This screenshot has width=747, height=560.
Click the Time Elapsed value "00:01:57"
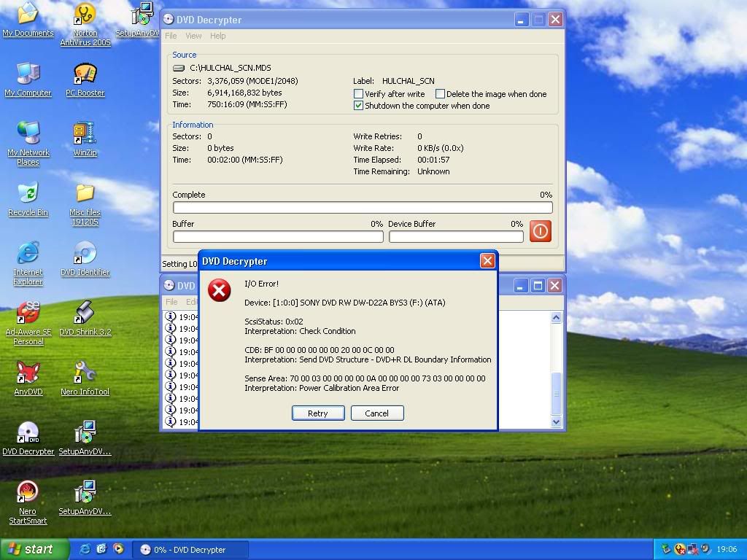pyautogui.click(x=433, y=160)
